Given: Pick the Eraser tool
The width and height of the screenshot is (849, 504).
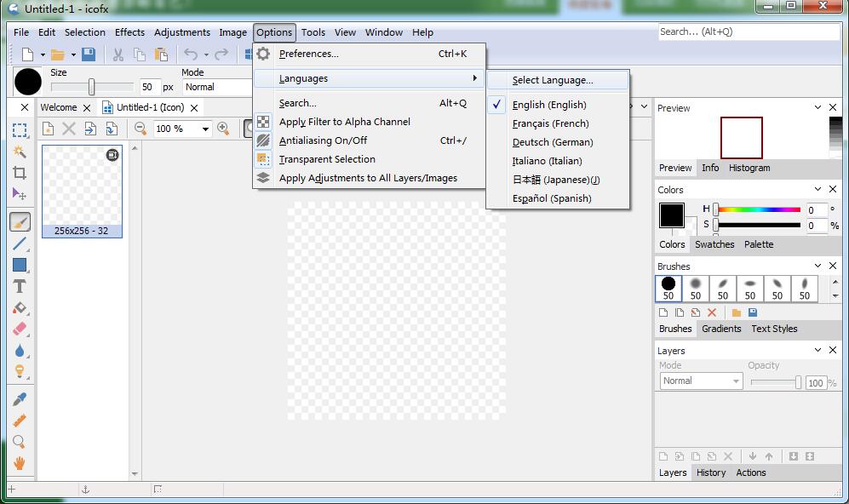Looking at the screenshot, I should (19, 329).
